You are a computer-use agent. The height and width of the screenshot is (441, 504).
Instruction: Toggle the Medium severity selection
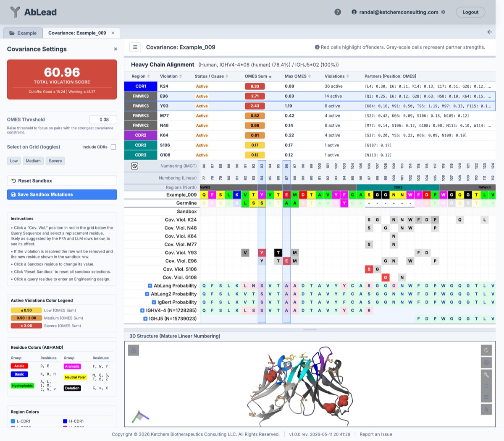tap(33, 161)
